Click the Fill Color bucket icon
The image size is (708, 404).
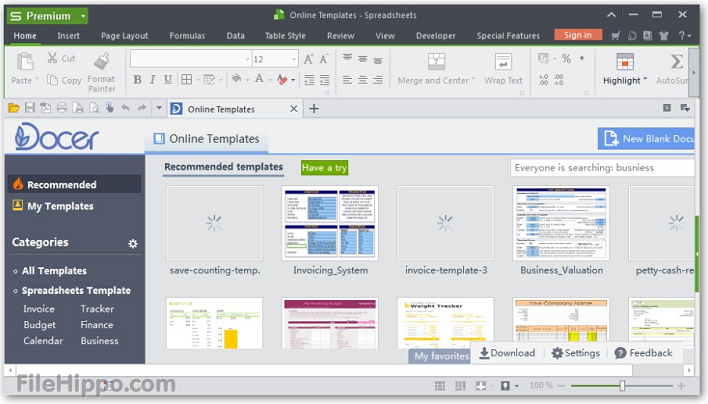point(236,79)
